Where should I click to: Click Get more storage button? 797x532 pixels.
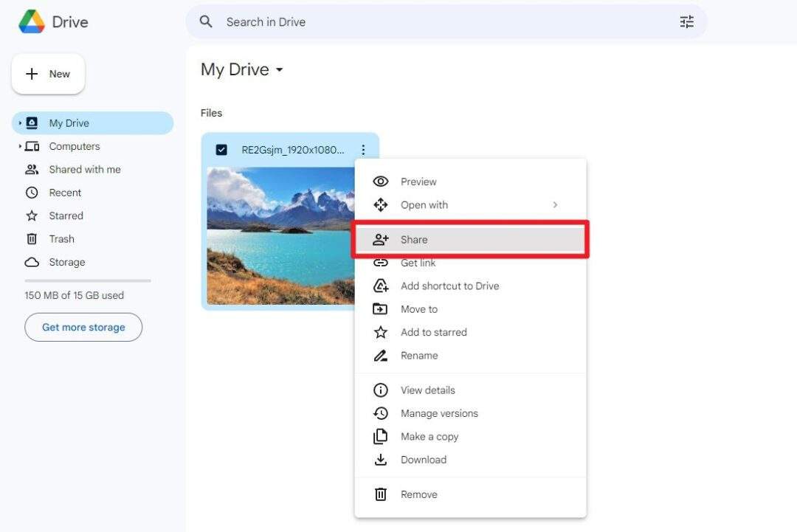83,327
